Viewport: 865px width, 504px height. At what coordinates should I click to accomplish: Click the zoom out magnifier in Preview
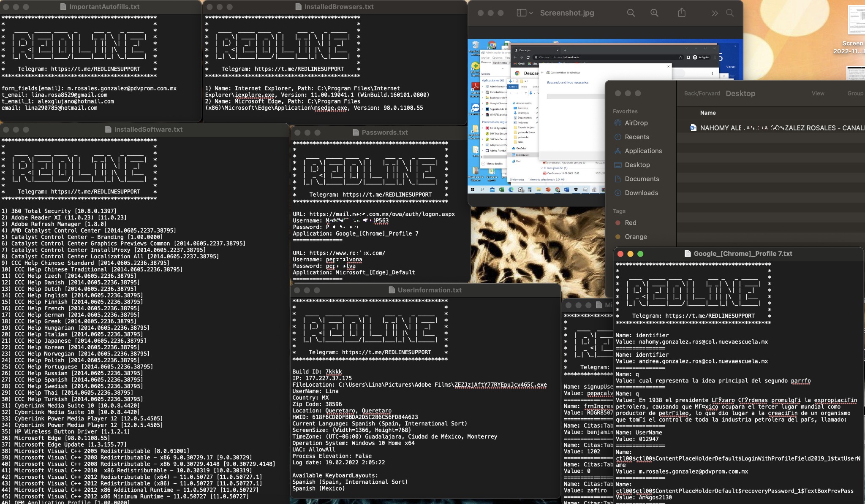pyautogui.click(x=631, y=13)
